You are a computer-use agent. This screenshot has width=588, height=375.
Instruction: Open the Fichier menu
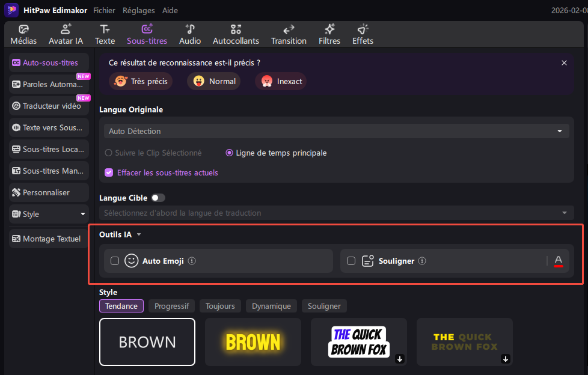click(x=105, y=10)
